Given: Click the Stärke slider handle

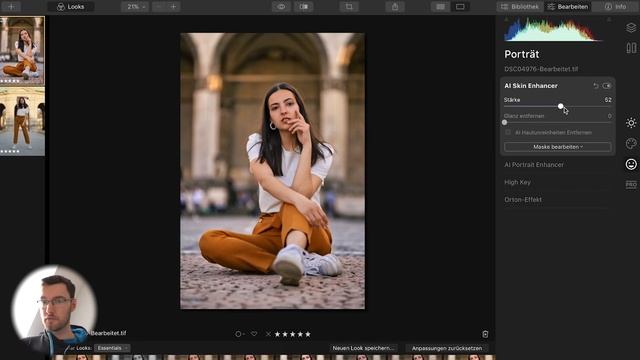Looking at the screenshot, I should tap(561, 106).
